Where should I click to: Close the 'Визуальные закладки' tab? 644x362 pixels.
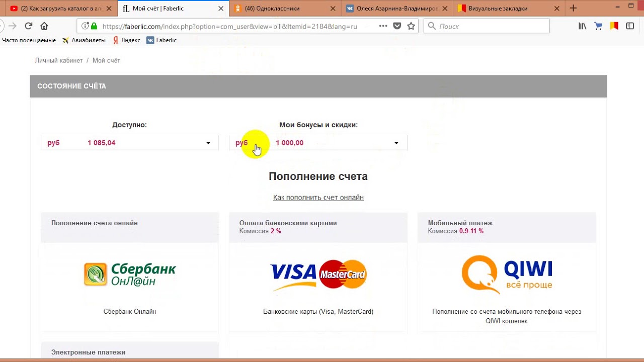click(556, 9)
